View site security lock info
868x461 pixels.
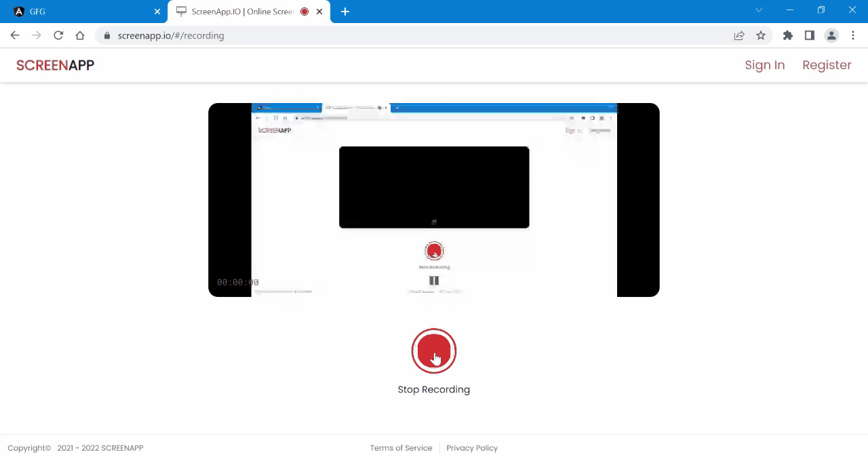pos(106,35)
